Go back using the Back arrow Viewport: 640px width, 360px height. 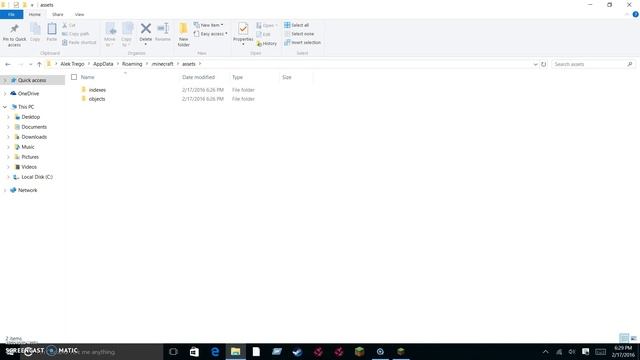[x=8, y=64]
